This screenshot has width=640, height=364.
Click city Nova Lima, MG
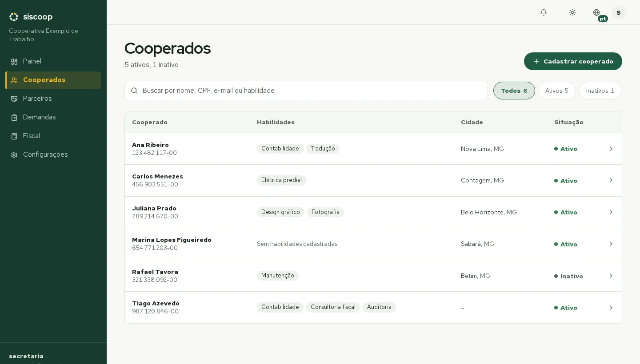(482, 149)
